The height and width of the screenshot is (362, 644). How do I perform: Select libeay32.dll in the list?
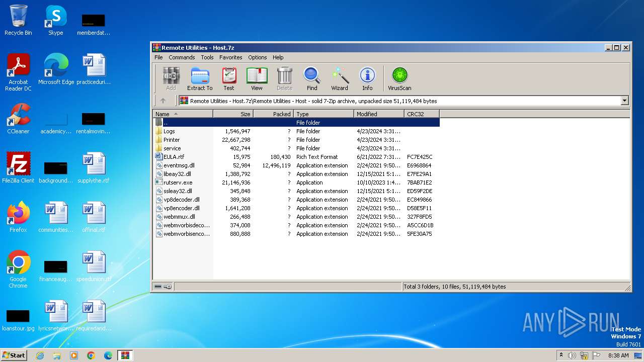coord(296,174)
